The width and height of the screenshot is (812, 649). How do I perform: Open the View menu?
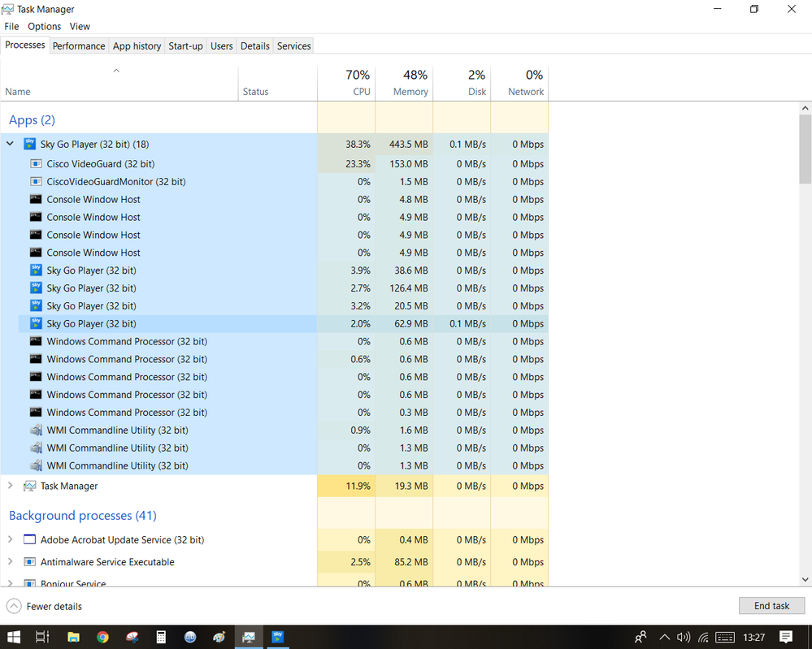(80, 26)
